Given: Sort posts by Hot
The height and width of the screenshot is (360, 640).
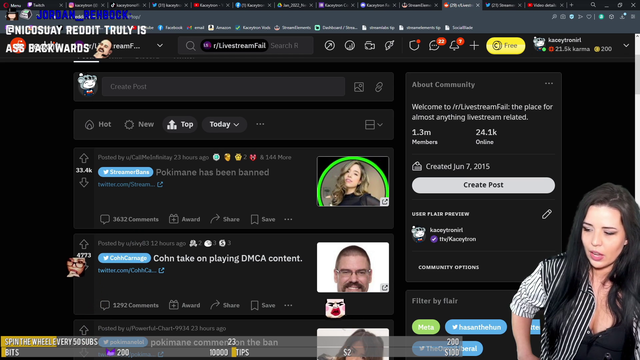Looking at the screenshot, I should [98, 124].
